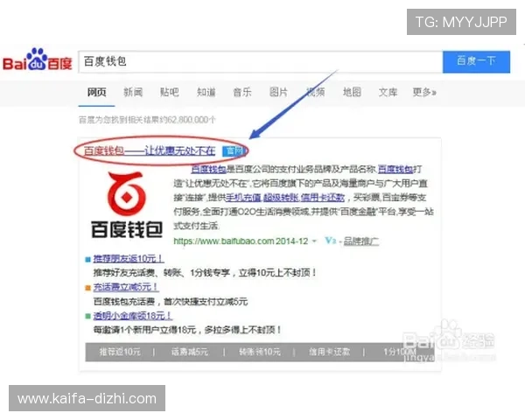Click the V3 credibility icon

(x=330, y=241)
